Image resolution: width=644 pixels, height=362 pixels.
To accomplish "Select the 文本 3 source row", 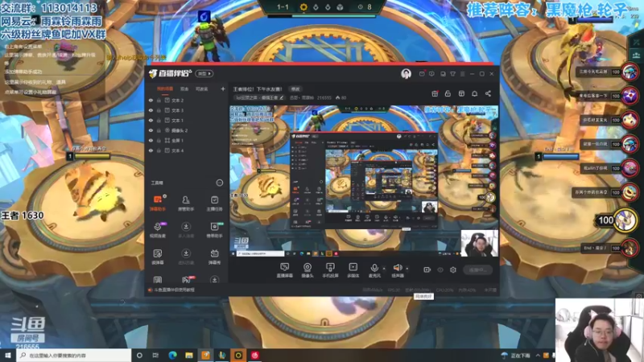I will (187, 110).
